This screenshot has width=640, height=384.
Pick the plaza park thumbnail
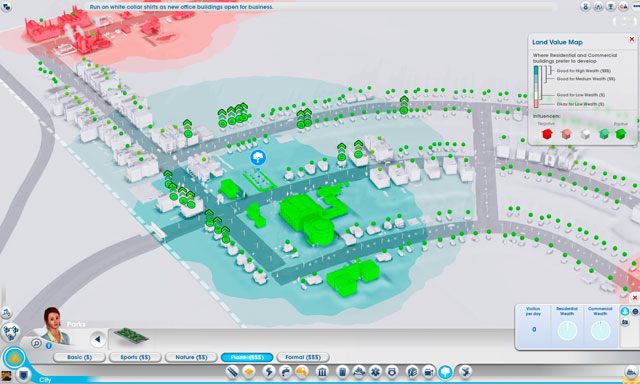pos(131,336)
